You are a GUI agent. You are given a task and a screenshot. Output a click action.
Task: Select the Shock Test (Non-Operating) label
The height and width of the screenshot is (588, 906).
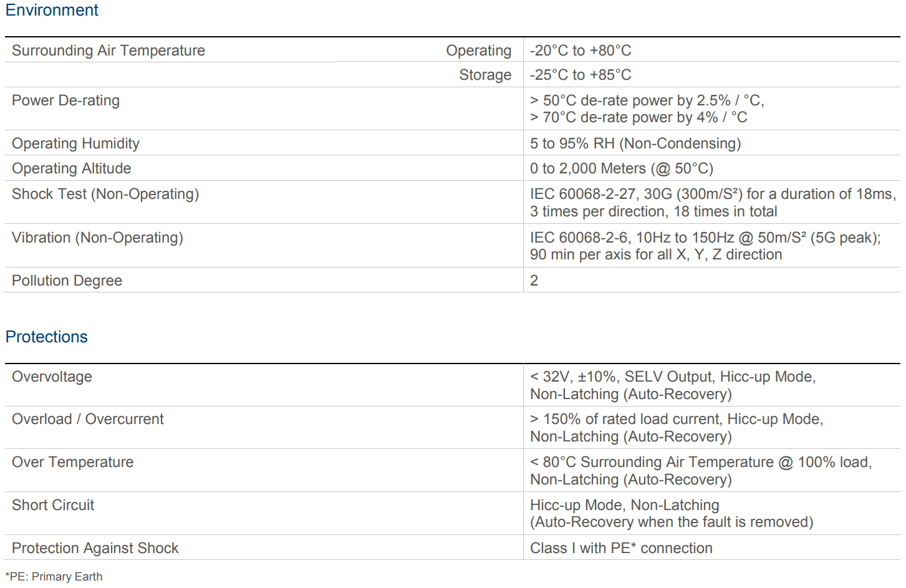[105, 194]
